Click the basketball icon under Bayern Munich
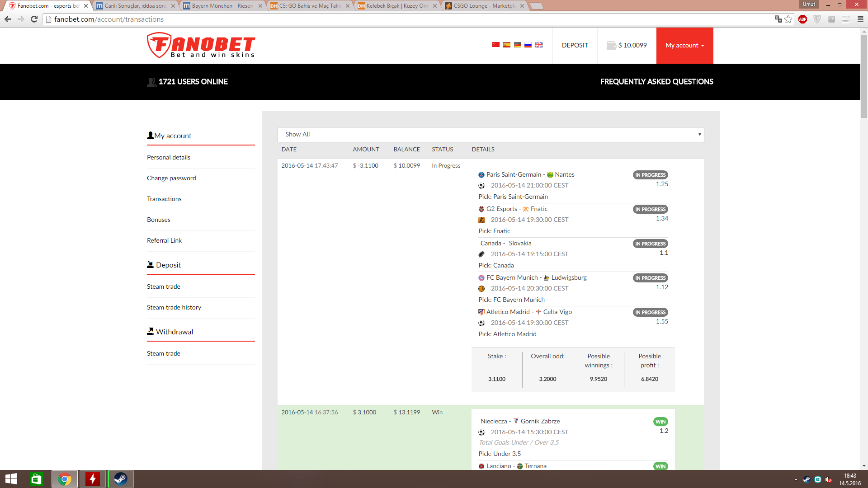Screen dimensions: 868x488 tap(481, 289)
